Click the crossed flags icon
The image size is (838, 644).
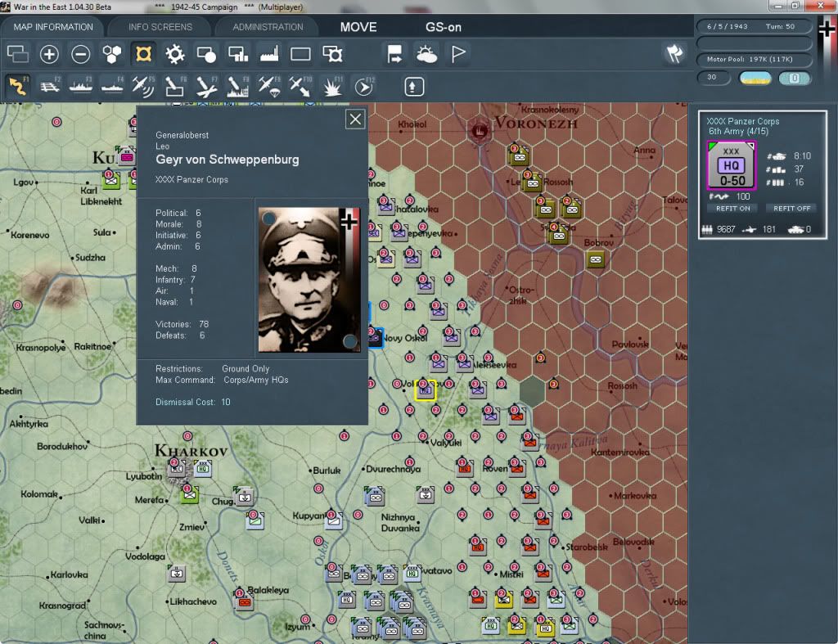point(674,53)
